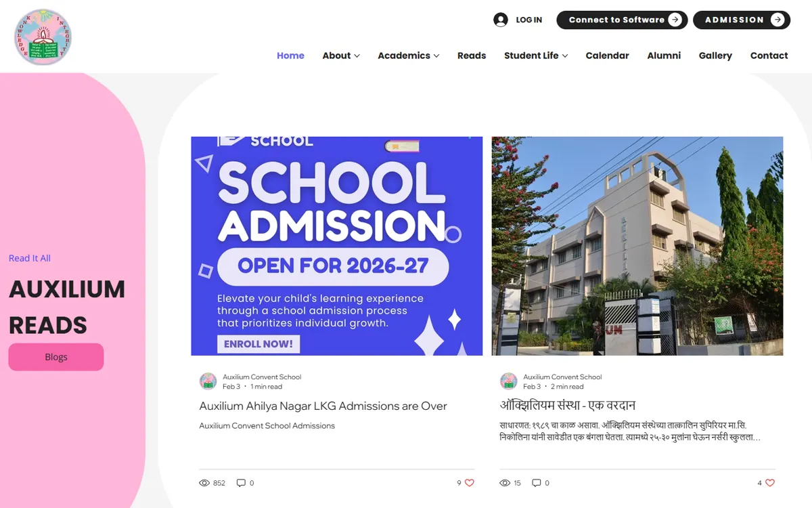Click the 2 min read label
This screenshot has width=812, height=508.
pyautogui.click(x=567, y=387)
